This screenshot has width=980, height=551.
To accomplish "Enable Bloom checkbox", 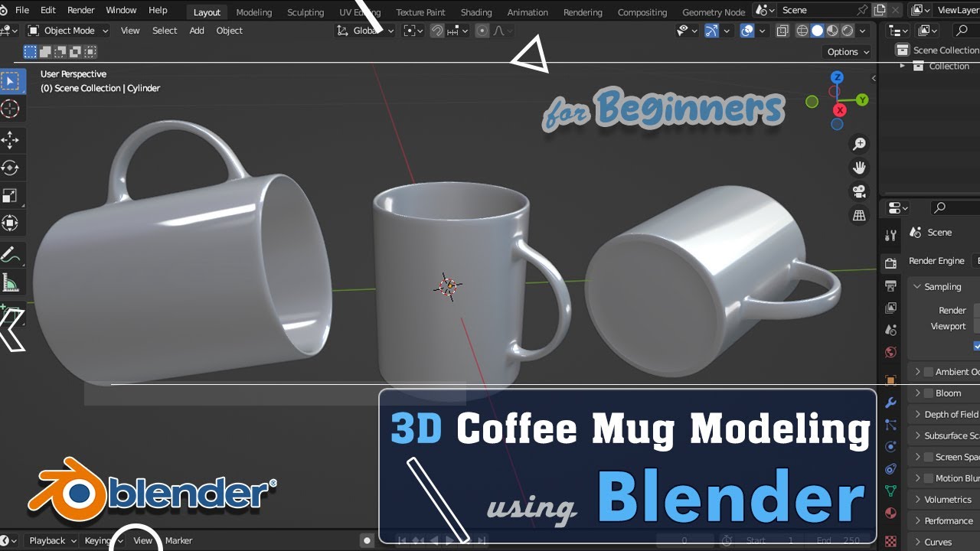I will coord(929,393).
